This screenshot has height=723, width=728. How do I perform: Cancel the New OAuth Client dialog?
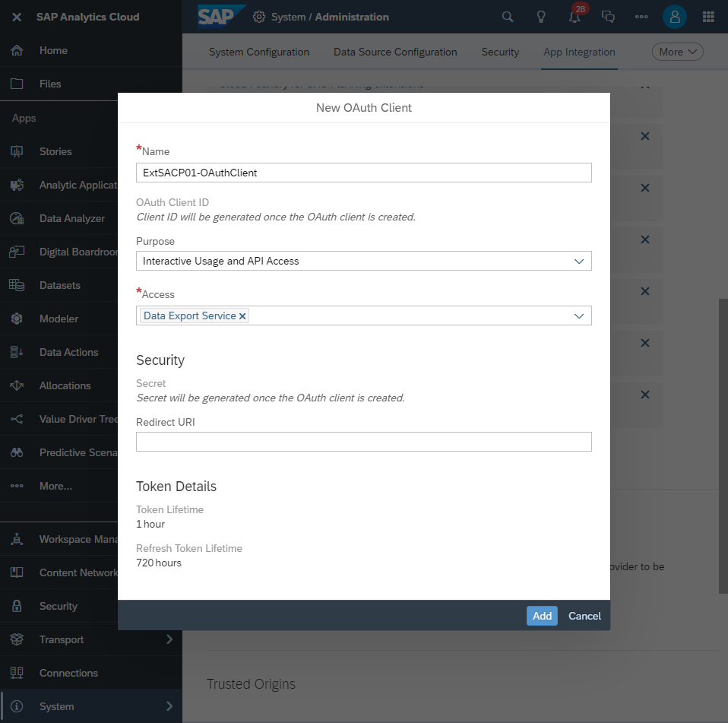[x=585, y=617]
